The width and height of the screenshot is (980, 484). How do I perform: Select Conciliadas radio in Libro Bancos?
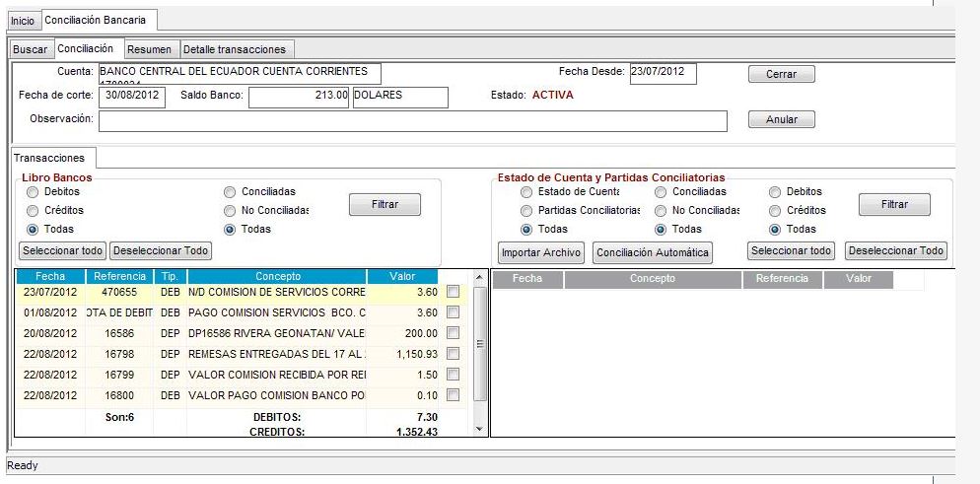(230, 191)
